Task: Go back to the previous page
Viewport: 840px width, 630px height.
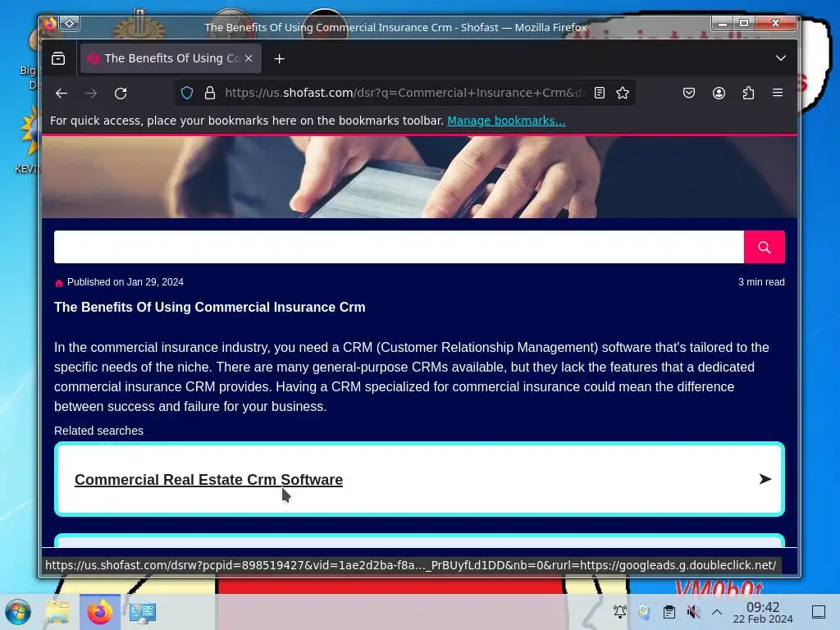Action: (x=61, y=94)
